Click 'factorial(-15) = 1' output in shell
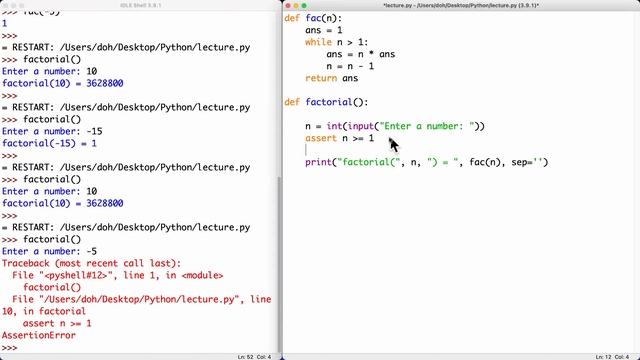Screen dimensions: 640x360 click(x=49, y=143)
